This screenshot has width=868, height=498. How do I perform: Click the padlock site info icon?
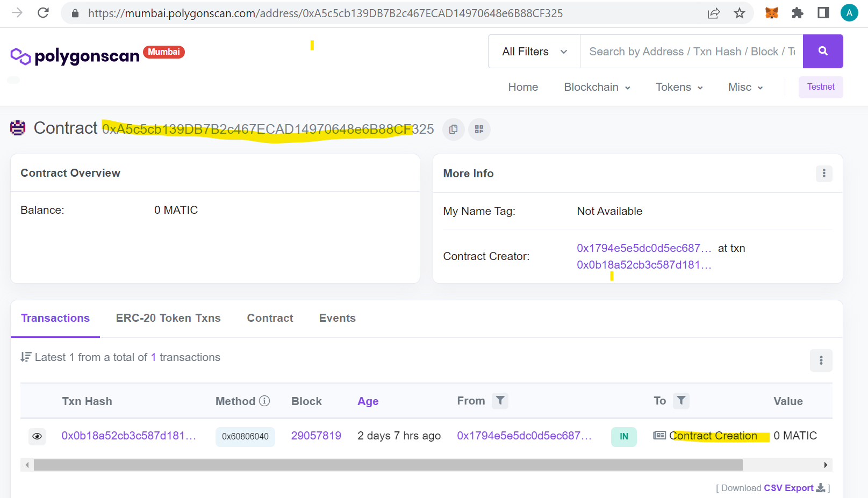(x=75, y=13)
